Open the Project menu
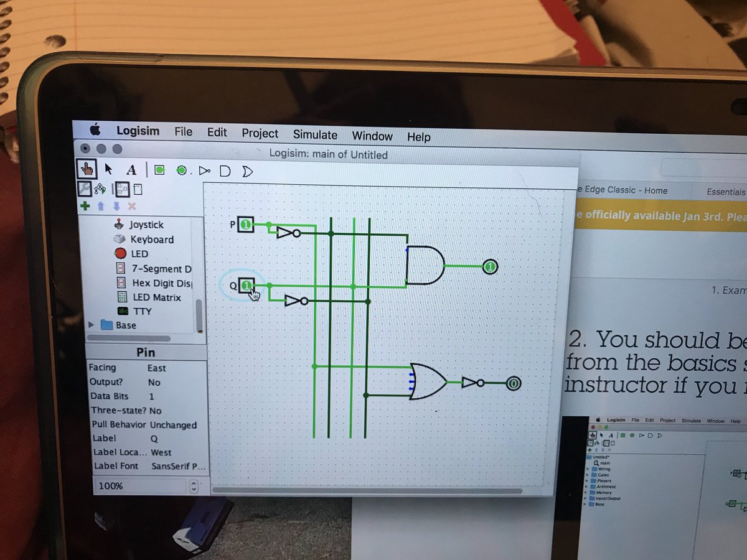 tap(260, 133)
